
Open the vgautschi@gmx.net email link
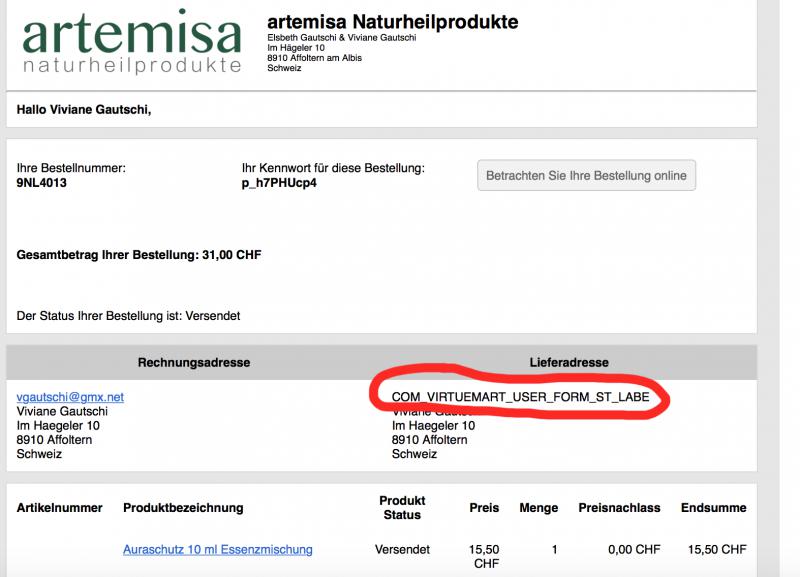(x=70, y=397)
